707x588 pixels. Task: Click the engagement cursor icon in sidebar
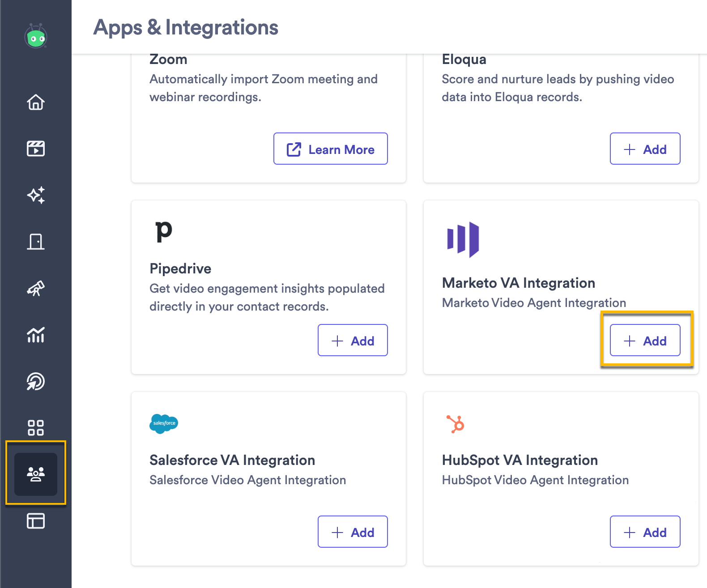[x=36, y=382]
